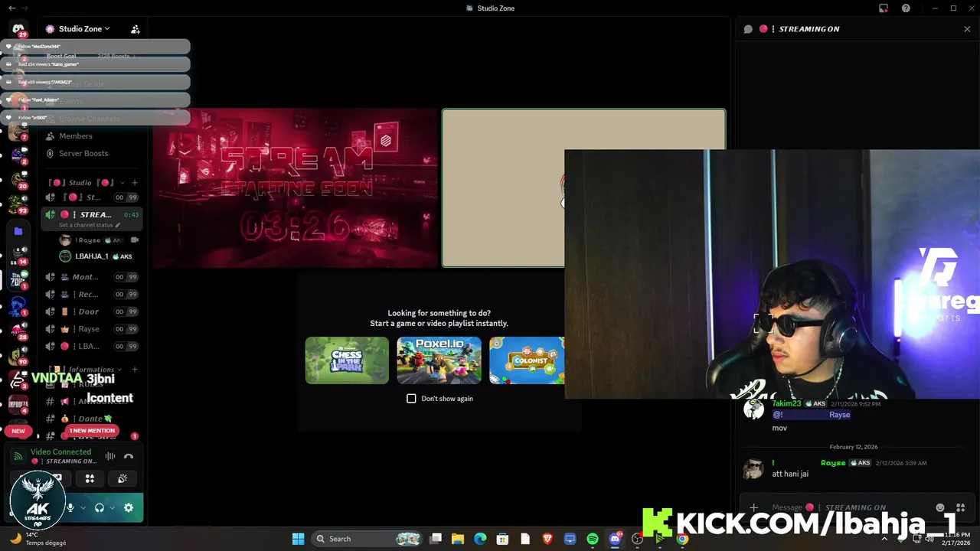Click the pencil to set a channel status
Screen dimensions: 980x551
[x=118, y=225]
